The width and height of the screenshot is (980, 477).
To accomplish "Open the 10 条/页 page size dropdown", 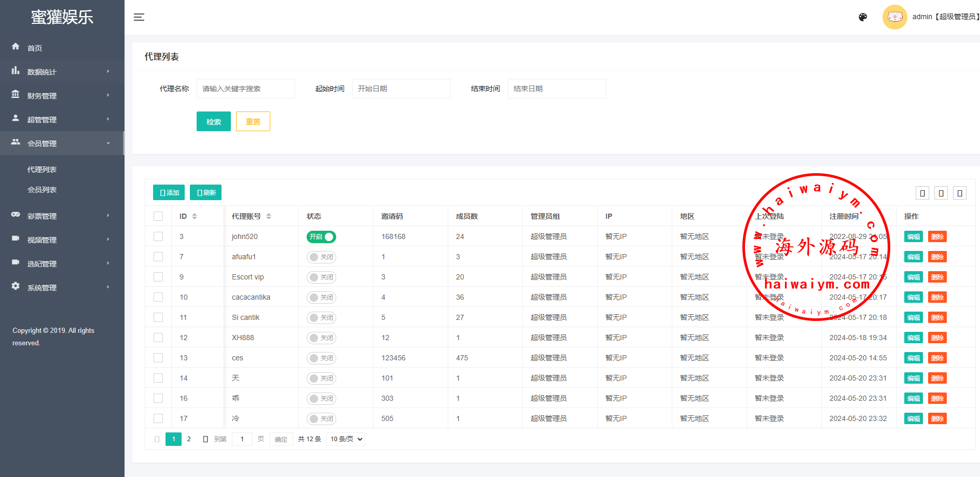I will coord(346,439).
